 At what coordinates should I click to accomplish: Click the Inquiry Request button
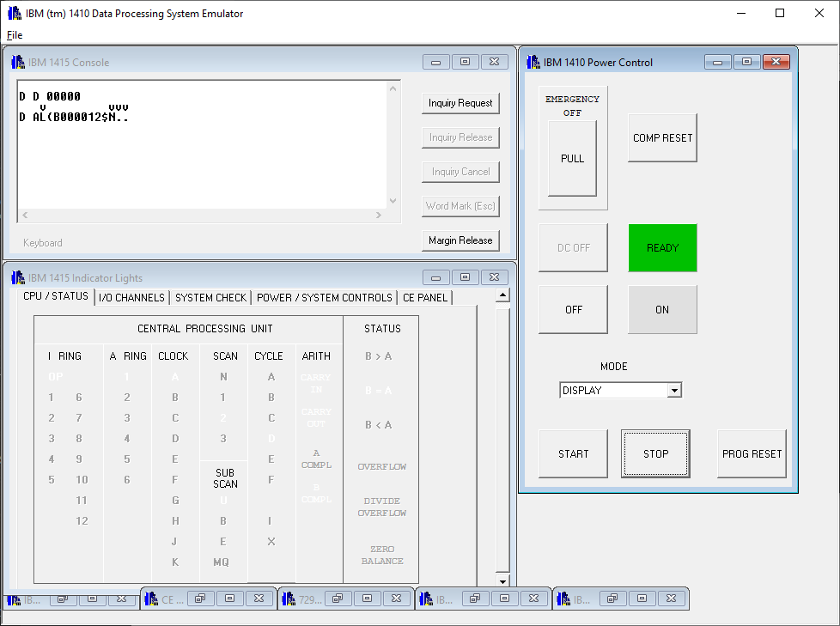pyautogui.click(x=460, y=103)
